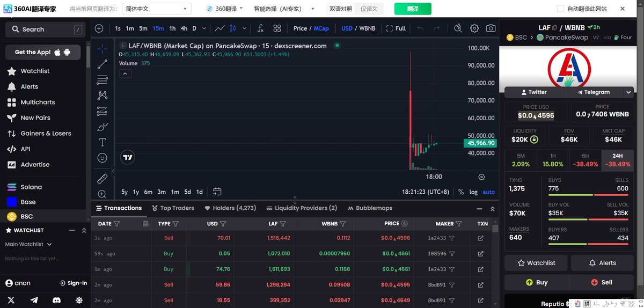Open the emoji icons tool
This screenshot has height=308, width=644.
pos(103,158)
